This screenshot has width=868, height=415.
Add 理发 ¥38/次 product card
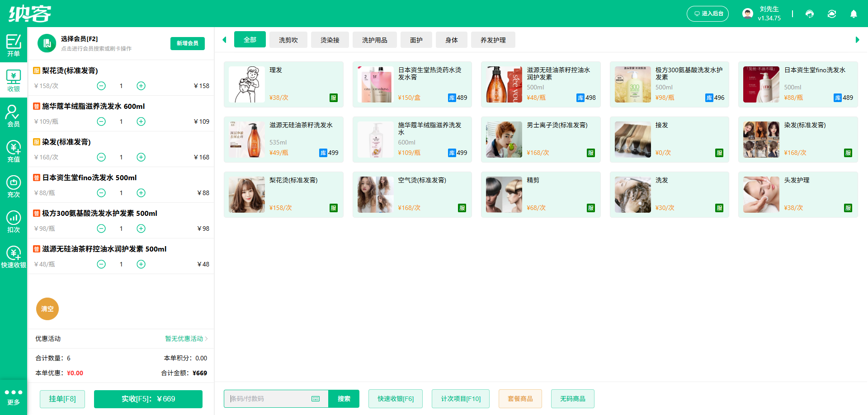283,84
